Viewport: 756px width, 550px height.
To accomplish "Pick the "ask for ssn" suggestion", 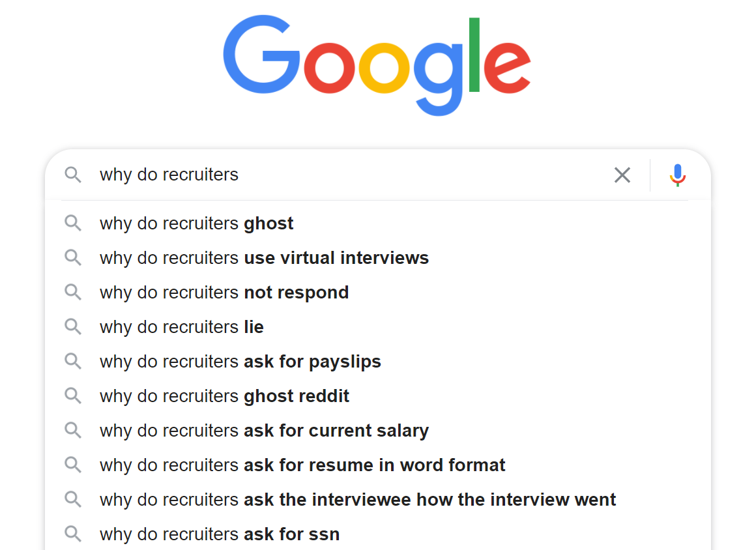I will [219, 534].
